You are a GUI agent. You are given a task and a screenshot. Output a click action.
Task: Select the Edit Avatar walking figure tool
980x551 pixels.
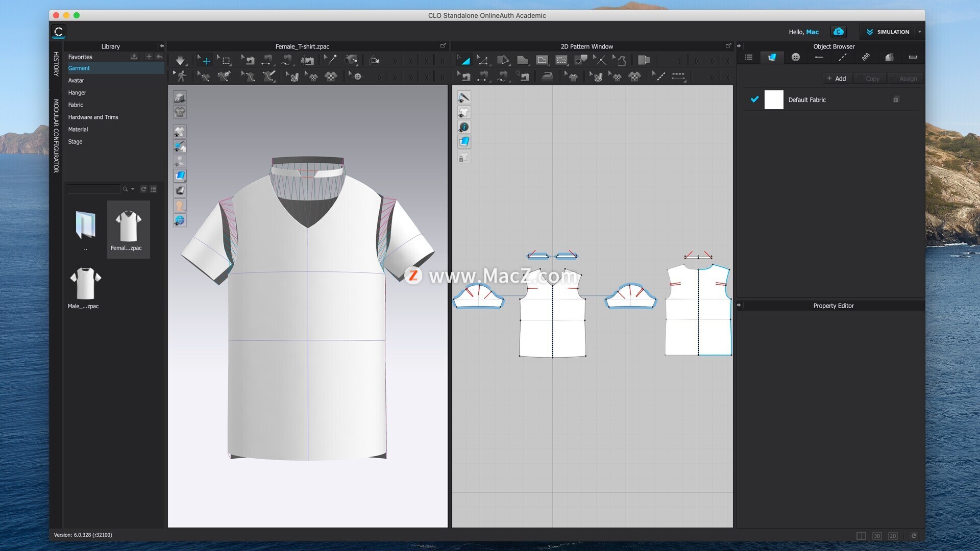click(180, 77)
